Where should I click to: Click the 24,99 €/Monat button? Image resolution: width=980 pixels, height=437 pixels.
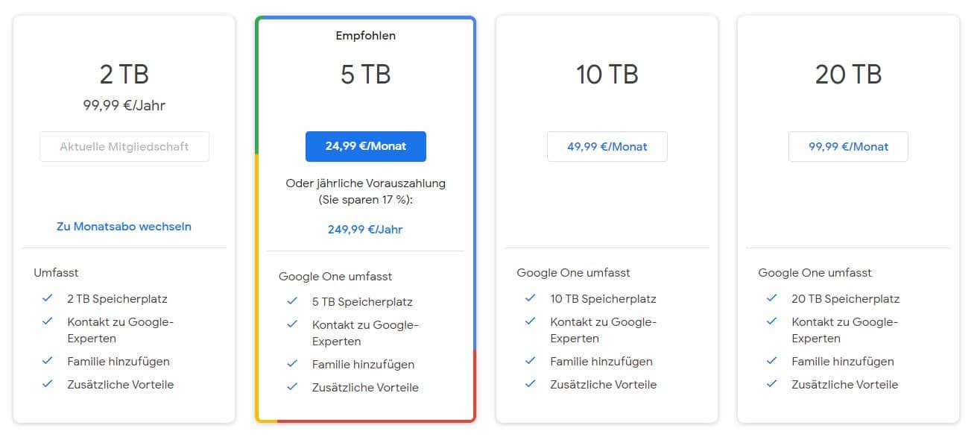coord(365,146)
